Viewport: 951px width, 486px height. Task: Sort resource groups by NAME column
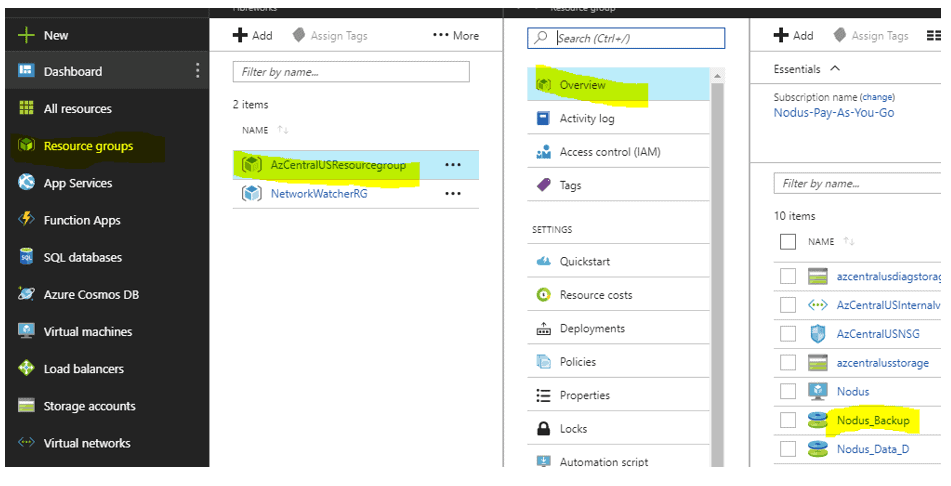click(x=264, y=130)
